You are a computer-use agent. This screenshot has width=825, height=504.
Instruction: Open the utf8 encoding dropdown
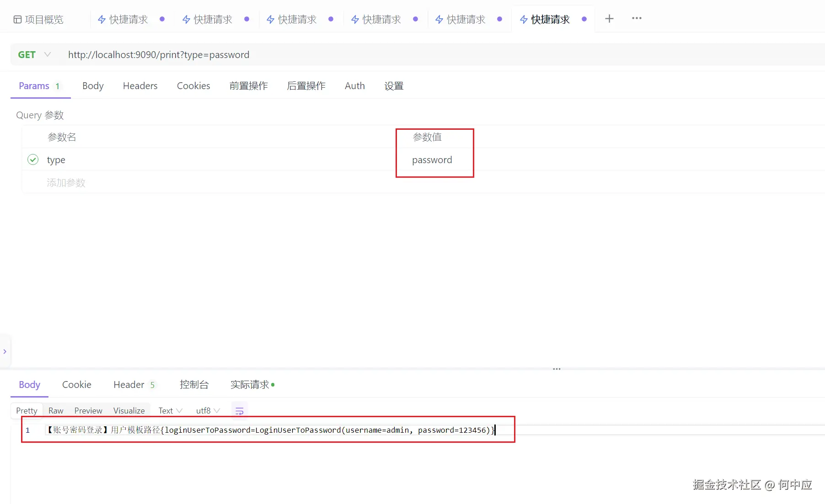[x=207, y=410]
